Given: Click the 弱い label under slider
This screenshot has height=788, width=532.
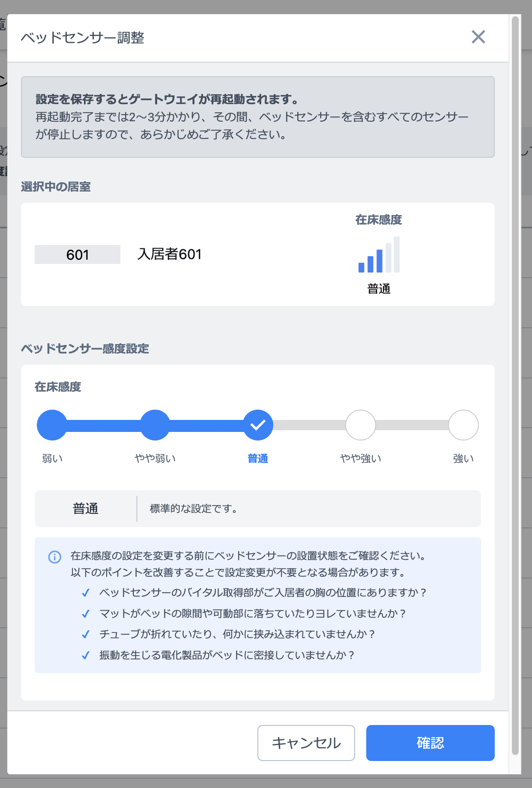Looking at the screenshot, I should point(52,458).
